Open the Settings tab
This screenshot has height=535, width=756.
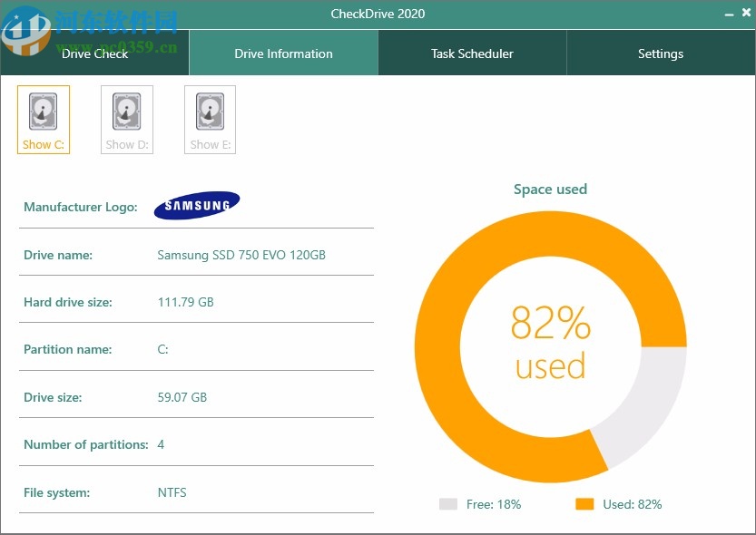[x=660, y=53]
